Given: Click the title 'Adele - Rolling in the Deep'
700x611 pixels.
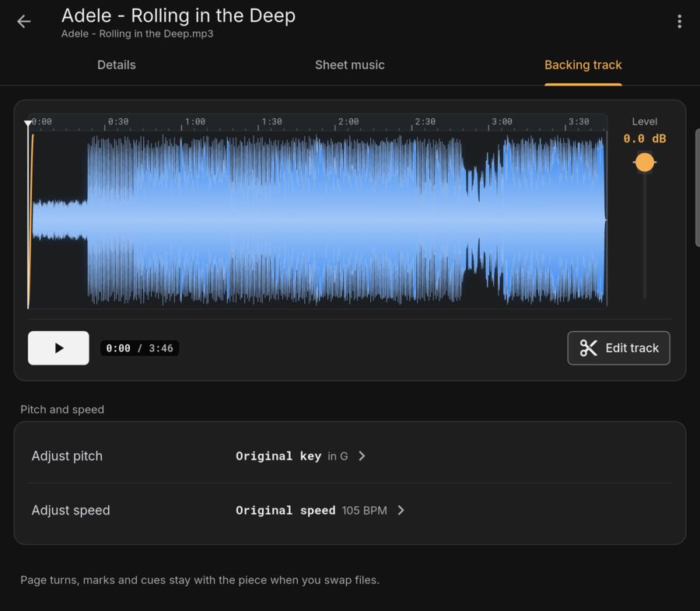Looking at the screenshot, I should (x=178, y=16).
